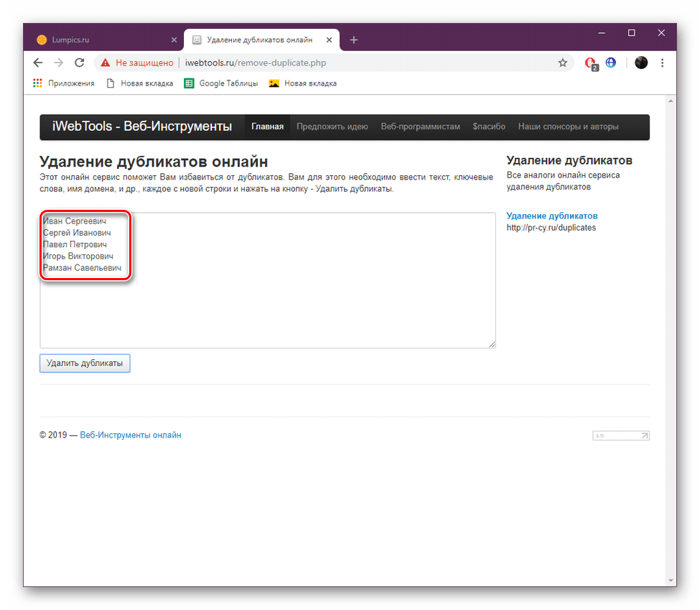Screen dimensions: 700x610
Task: Open the AdBlock extension icon
Action: pyautogui.click(x=589, y=63)
